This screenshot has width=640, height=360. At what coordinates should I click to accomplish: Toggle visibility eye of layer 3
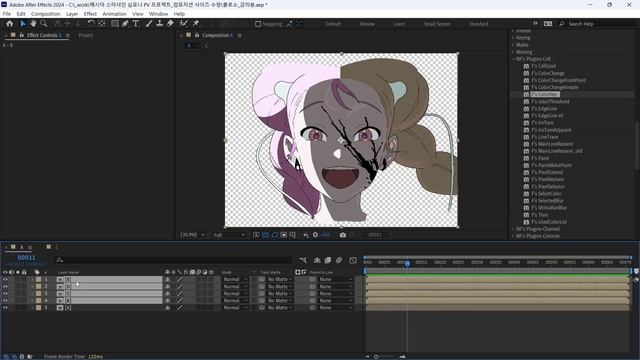coord(5,293)
